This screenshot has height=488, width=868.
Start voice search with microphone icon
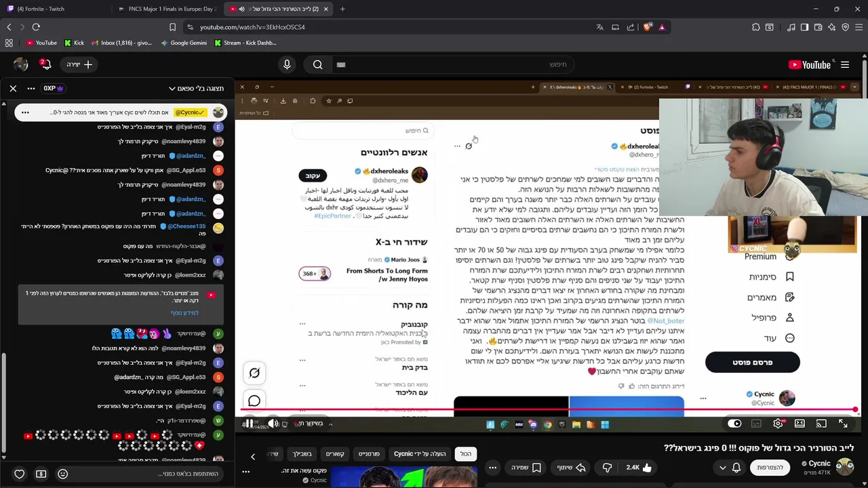coord(287,65)
